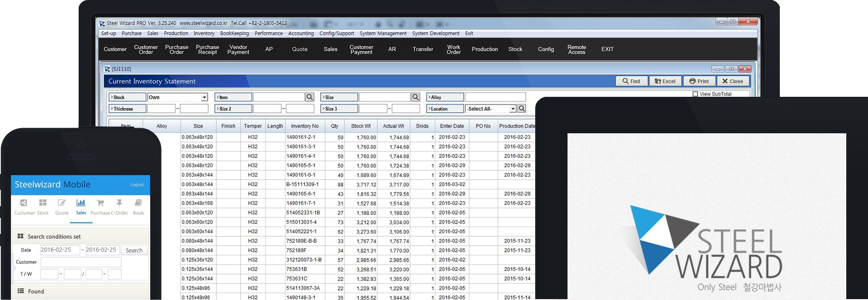Screen dimensions: 868x300
Task: Enable the View SubTotal checkbox
Action: click(x=695, y=94)
